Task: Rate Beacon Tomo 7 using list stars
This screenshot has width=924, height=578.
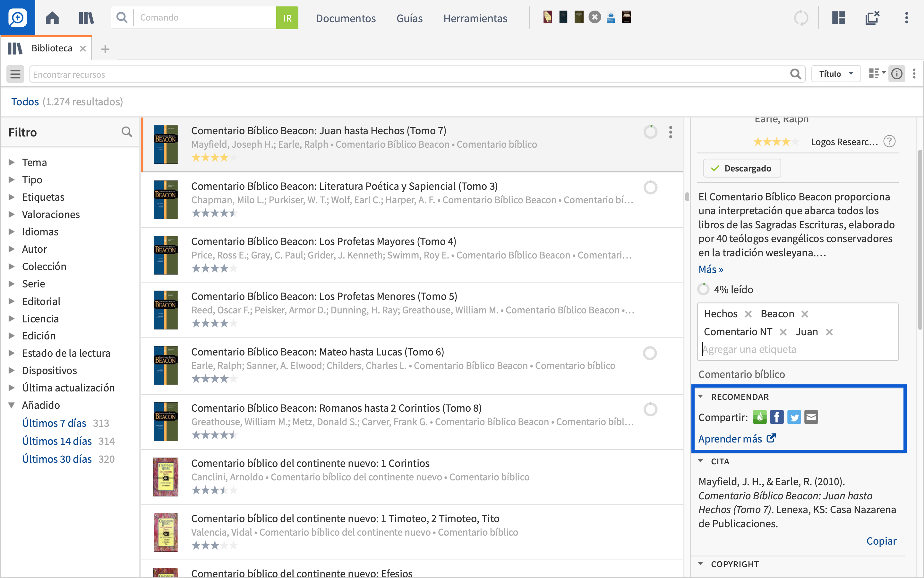Action: coord(214,157)
